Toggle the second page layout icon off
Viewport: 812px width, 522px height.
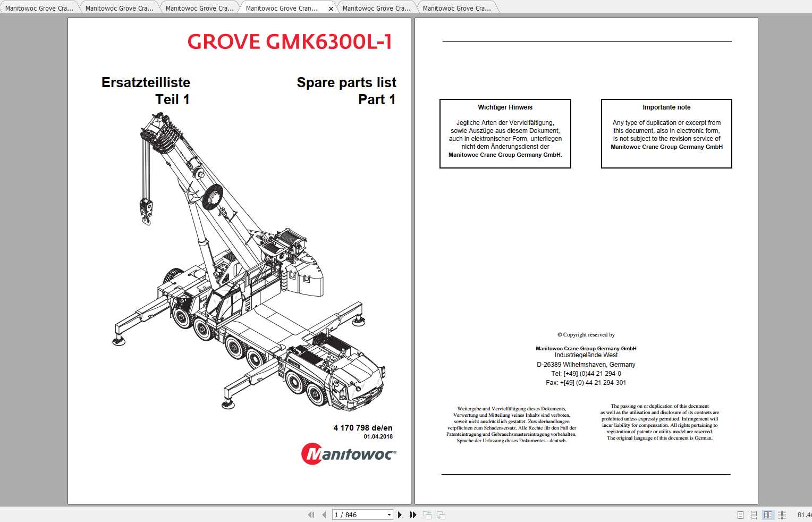pyautogui.click(x=754, y=515)
